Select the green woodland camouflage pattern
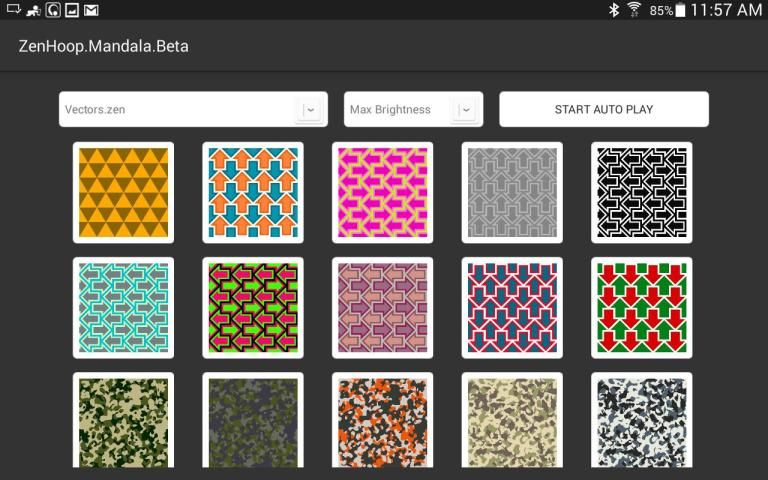 pos(123,422)
